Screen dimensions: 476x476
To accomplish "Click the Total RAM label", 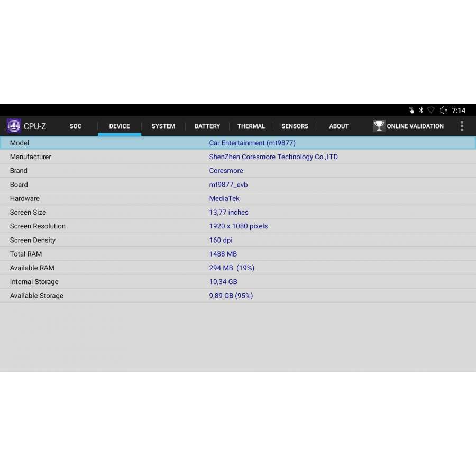I will click(x=26, y=254).
